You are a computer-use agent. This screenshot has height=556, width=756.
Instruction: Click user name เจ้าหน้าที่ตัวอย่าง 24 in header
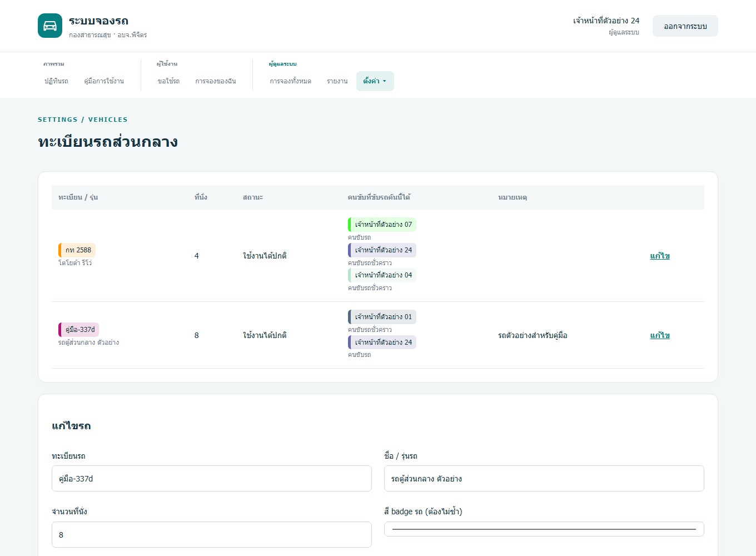(606, 21)
